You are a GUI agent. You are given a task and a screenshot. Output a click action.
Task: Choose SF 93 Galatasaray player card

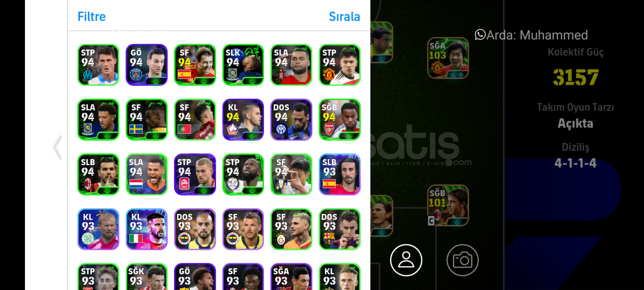pos(291,229)
